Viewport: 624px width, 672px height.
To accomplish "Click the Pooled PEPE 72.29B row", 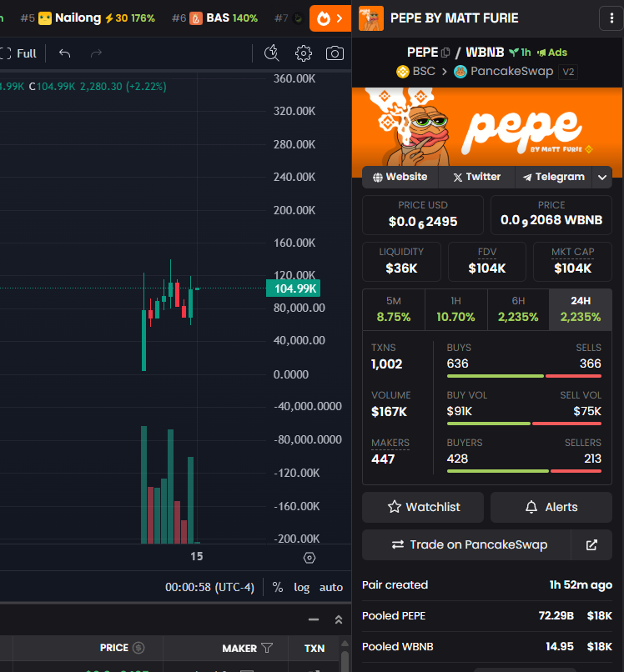I will [x=486, y=616].
